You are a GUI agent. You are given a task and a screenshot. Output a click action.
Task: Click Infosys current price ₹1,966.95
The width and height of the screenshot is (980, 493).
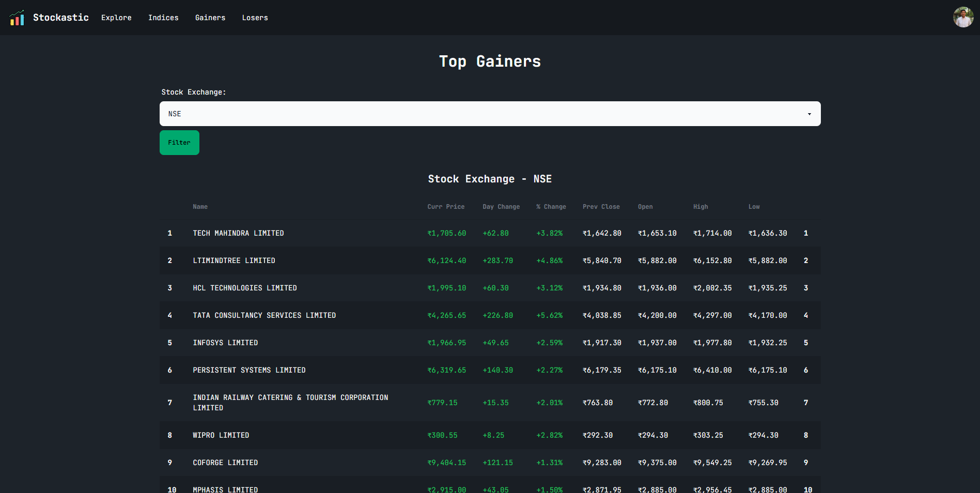point(447,343)
